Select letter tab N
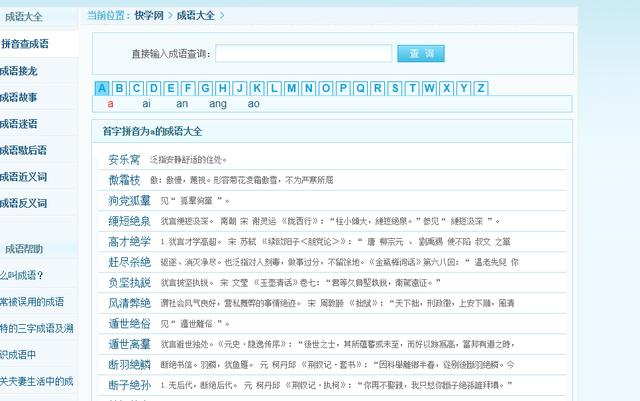This screenshot has height=401, width=640. point(309,88)
